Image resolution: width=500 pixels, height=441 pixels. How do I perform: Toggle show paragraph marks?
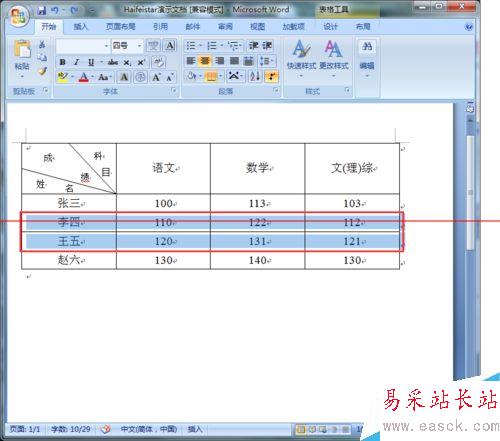(271, 76)
